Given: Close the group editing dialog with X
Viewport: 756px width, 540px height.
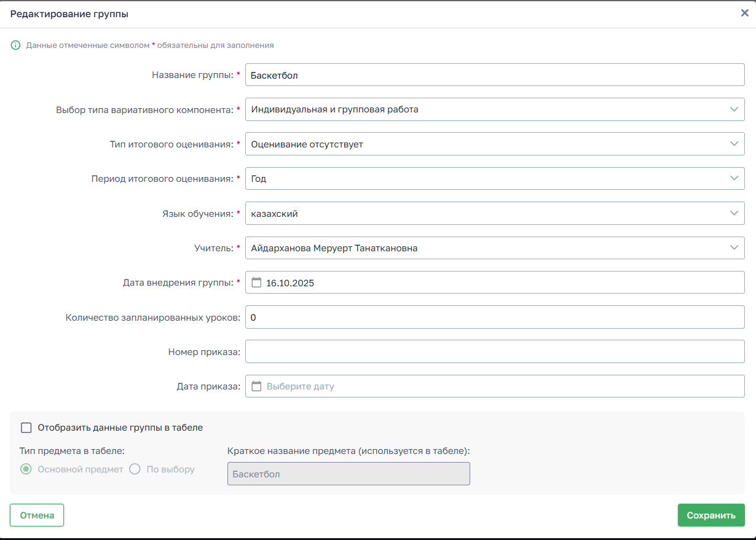Looking at the screenshot, I should pyautogui.click(x=744, y=13).
